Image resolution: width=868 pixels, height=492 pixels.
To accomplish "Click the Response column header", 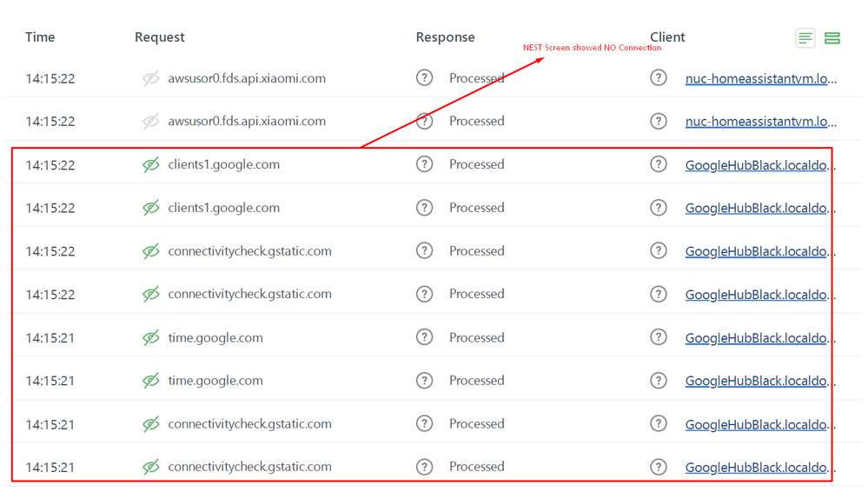I will (445, 37).
